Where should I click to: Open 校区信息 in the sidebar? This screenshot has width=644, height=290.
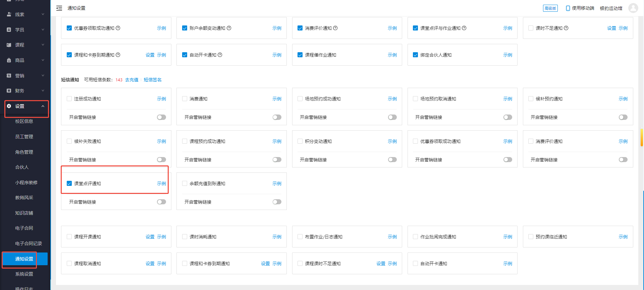[x=24, y=121]
